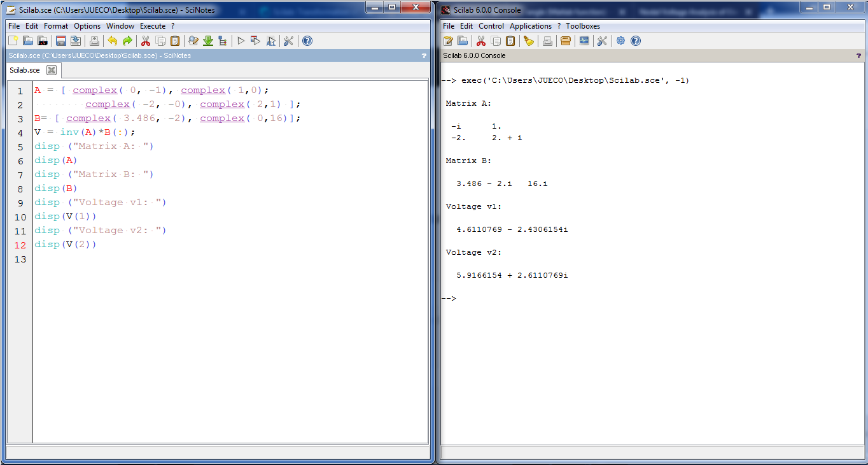Open the SciNotes Edit menu
Image resolution: width=868 pixels, height=465 pixels.
pyautogui.click(x=32, y=26)
